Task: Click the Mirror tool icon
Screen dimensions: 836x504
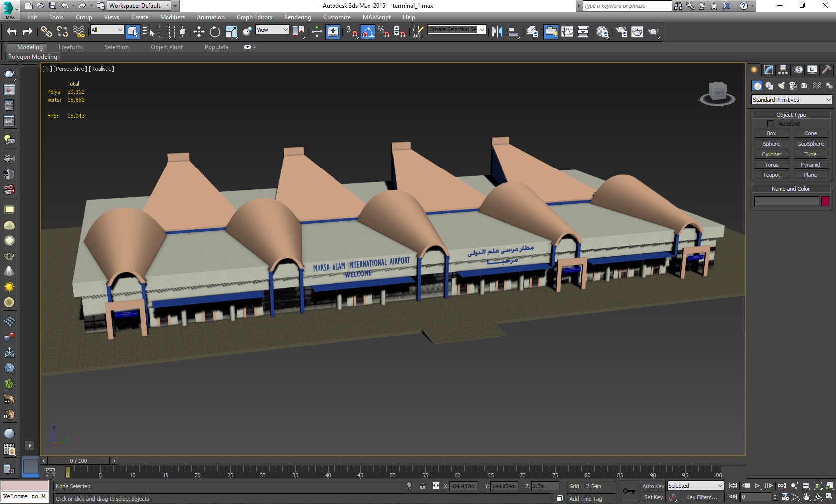Action: point(497,31)
